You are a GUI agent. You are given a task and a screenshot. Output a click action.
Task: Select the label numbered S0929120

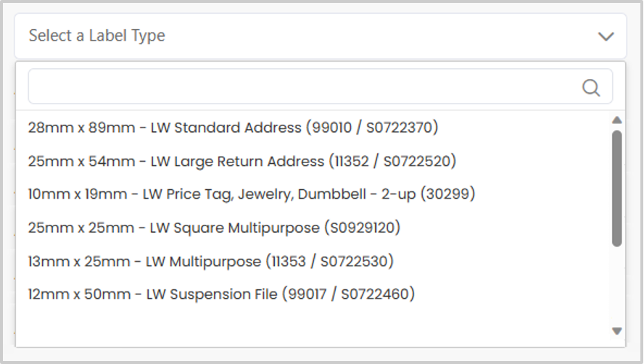pos(214,228)
